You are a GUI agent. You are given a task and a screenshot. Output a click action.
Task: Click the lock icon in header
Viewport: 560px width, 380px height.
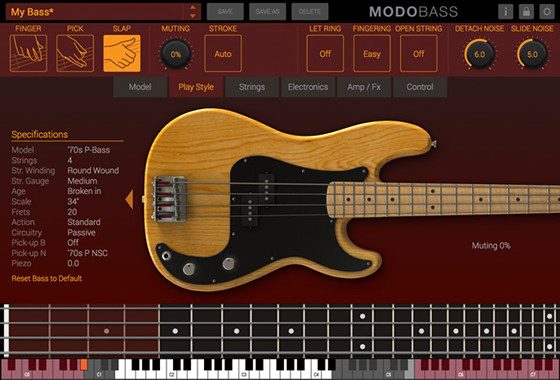tap(526, 12)
